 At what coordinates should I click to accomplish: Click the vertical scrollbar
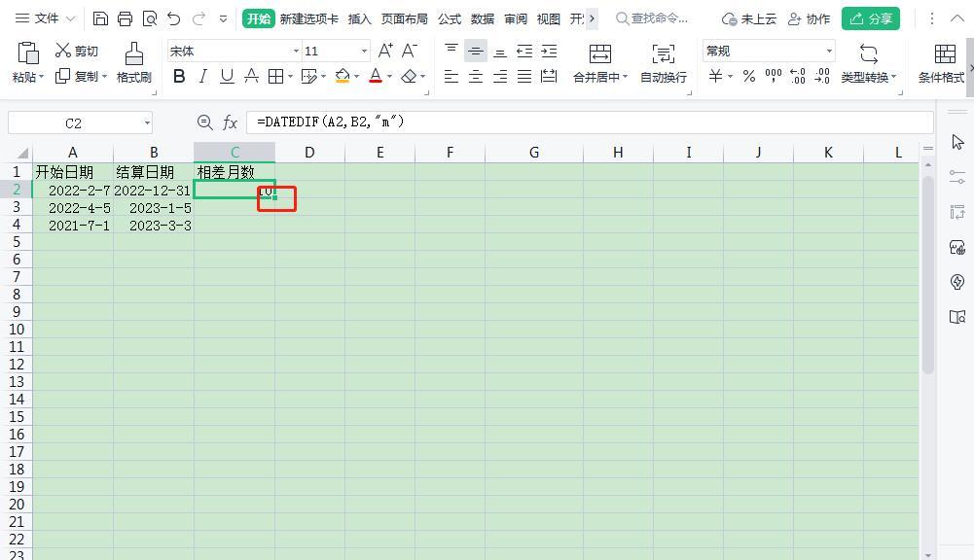click(928, 273)
